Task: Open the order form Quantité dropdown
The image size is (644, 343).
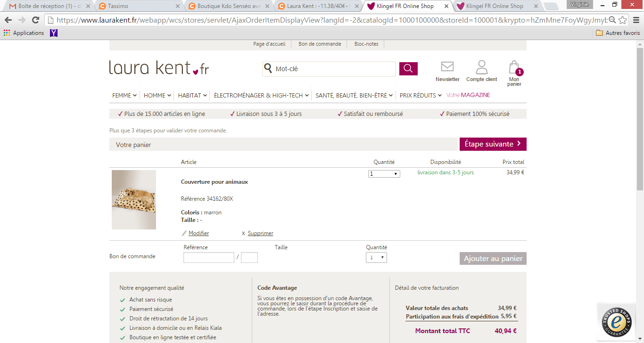Action: (376, 258)
